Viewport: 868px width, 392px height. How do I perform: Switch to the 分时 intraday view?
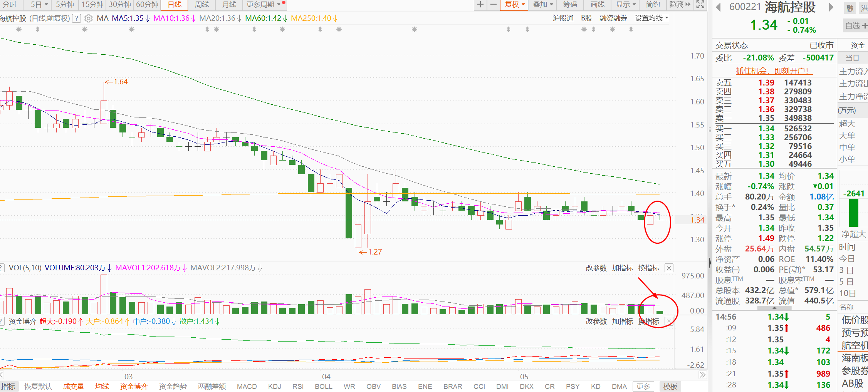pos(10,5)
